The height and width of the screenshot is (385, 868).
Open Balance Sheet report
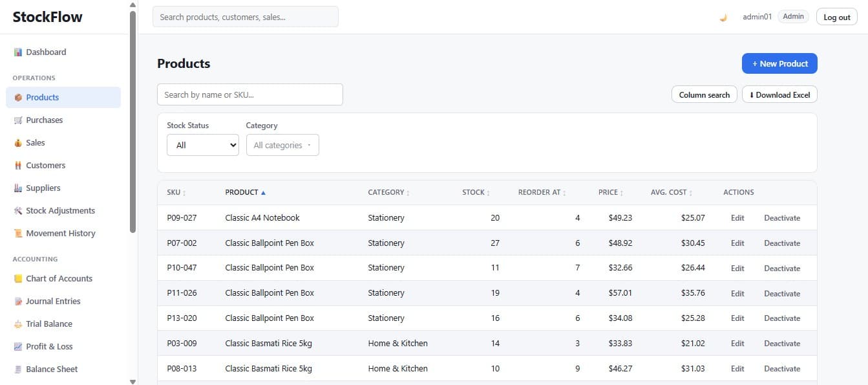(x=63, y=369)
